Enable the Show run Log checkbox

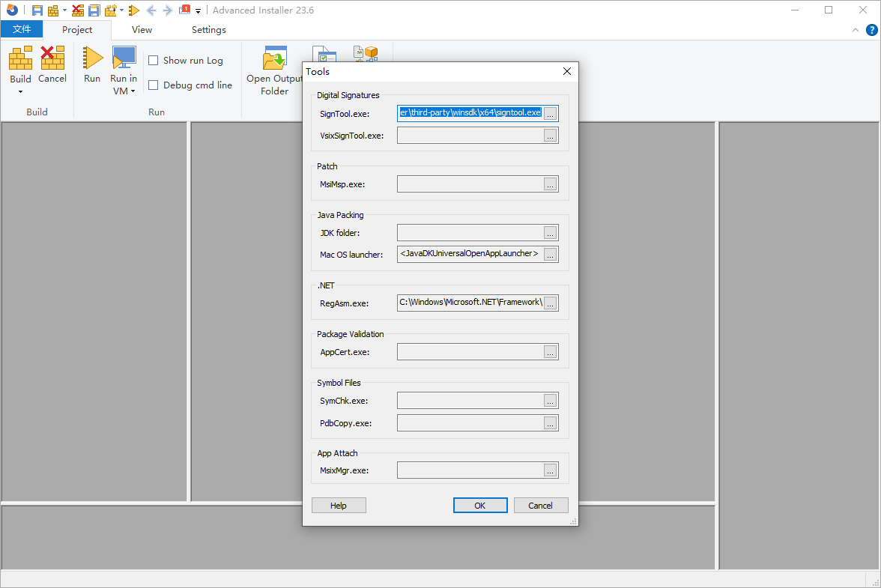tap(154, 61)
